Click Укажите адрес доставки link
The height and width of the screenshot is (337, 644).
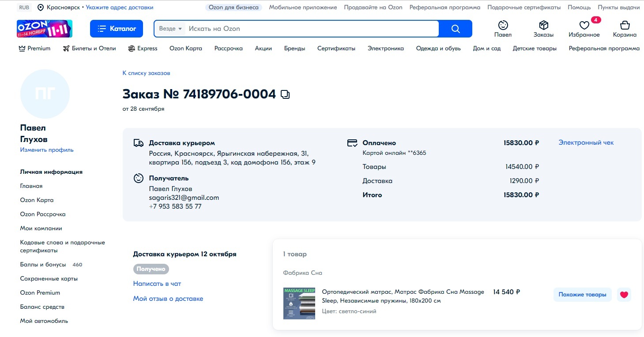coord(120,7)
